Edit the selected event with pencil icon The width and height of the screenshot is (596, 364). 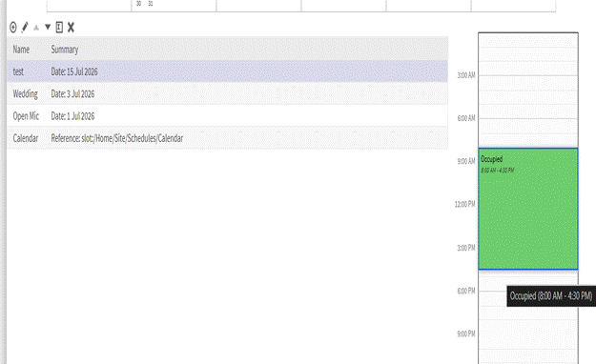(x=25, y=28)
